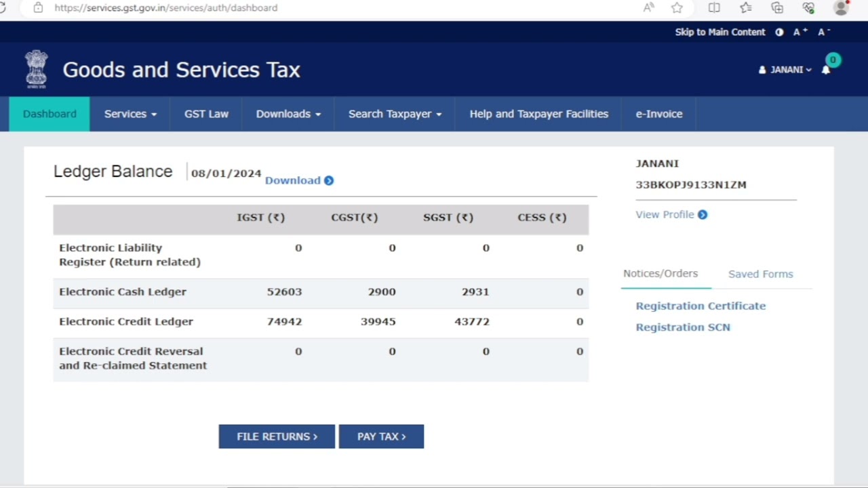
Task: Increase font size with A+
Action: 800,32
